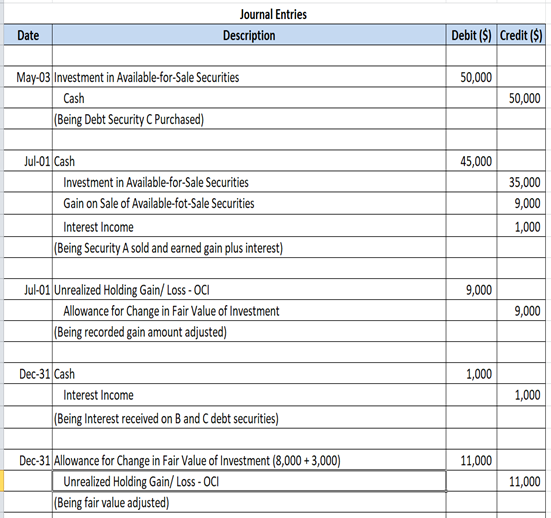
Task: Click 'Allowance for Change in Fair Value of Investment (8,000 + 3,000)'
Action: pyautogui.click(x=249, y=460)
